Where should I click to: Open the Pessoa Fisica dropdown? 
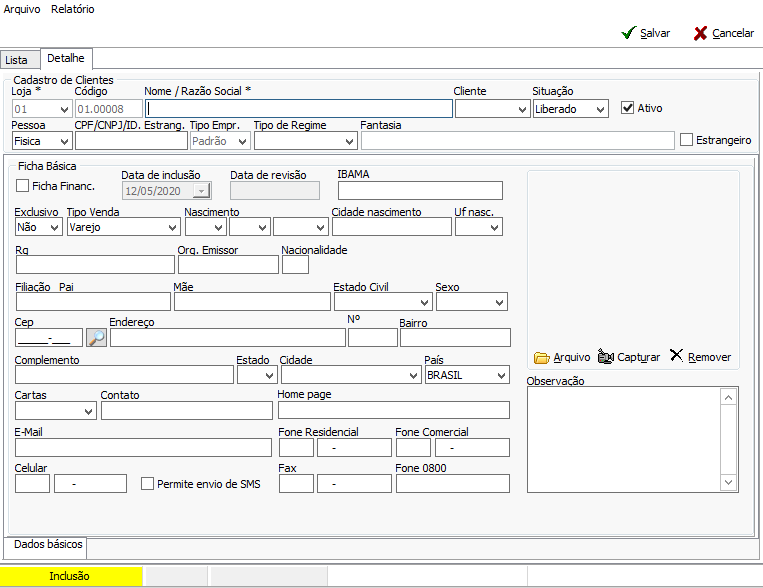coord(64,141)
